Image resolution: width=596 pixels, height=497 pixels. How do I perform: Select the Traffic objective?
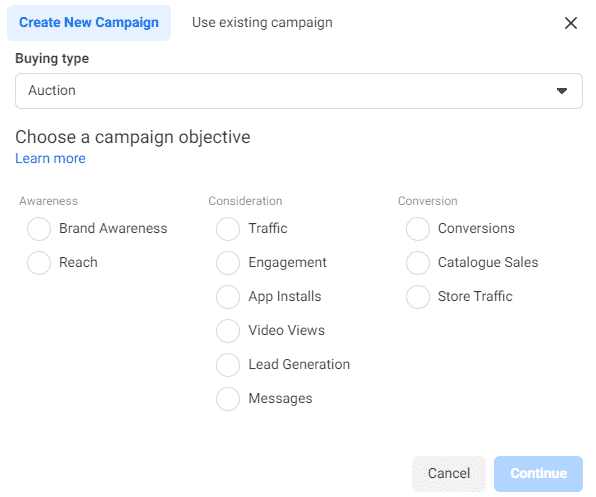[228, 229]
